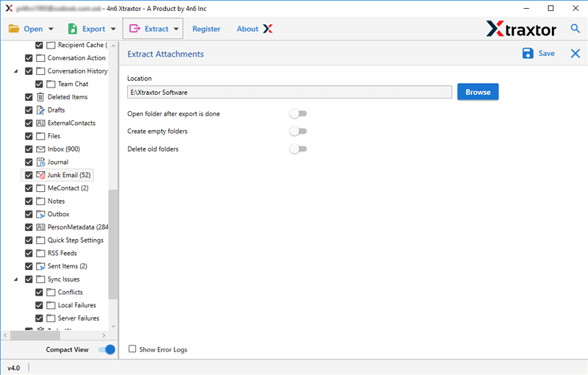This screenshot has height=375, width=588.
Task: Click the Location path input field
Action: (290, 92)
